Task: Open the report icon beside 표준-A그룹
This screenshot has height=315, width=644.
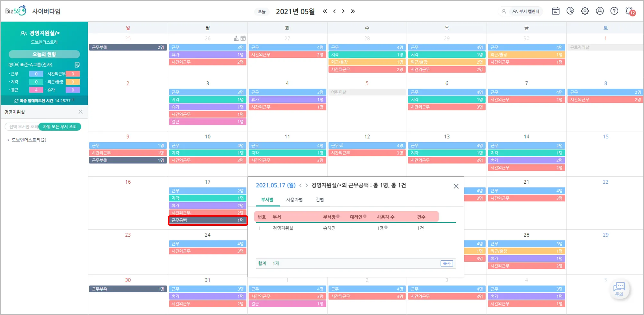Action: [77, 65]
